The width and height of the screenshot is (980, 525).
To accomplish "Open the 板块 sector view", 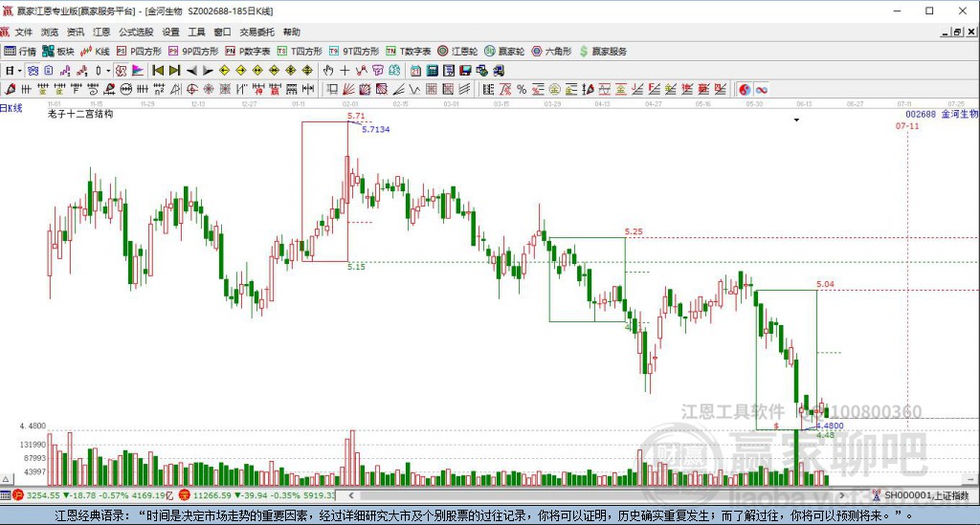I will tap(58, 52).
